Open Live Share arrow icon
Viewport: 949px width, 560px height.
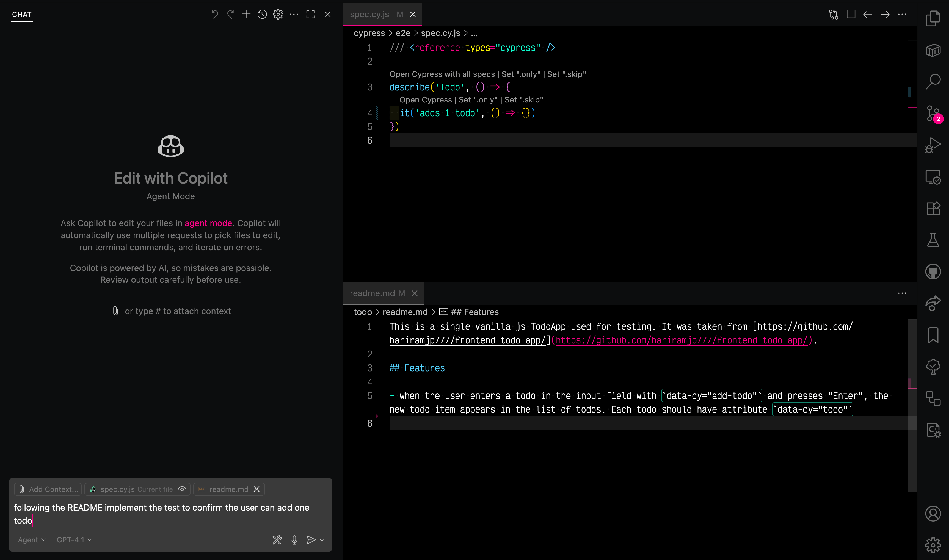click(x=933, y=303)
